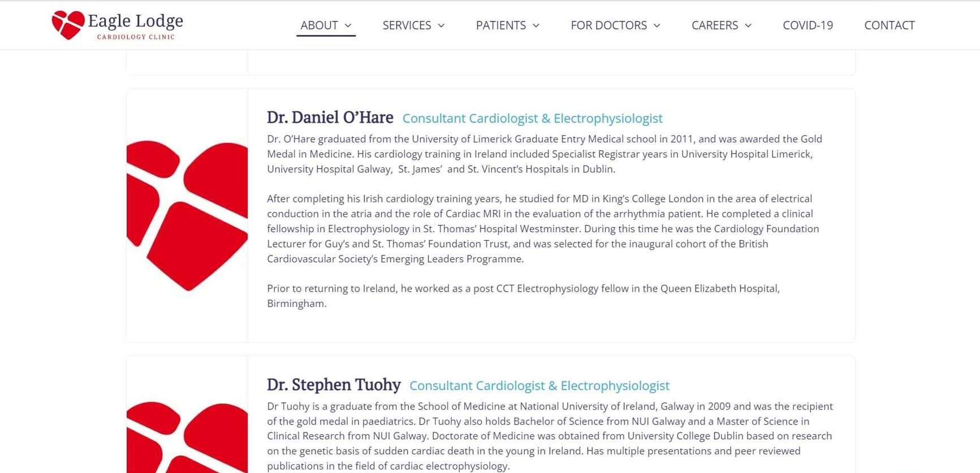The width and height of the screenshot is (980, 473).
Task: Click Eagle Lodge Cardiology Clinic text
Action: click(x=134, y=24)
